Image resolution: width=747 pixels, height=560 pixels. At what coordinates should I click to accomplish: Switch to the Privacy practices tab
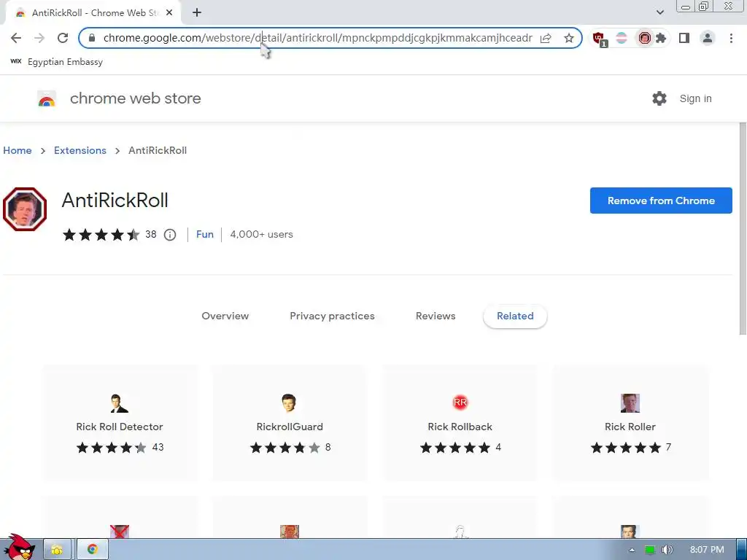(x=332, y=316)
